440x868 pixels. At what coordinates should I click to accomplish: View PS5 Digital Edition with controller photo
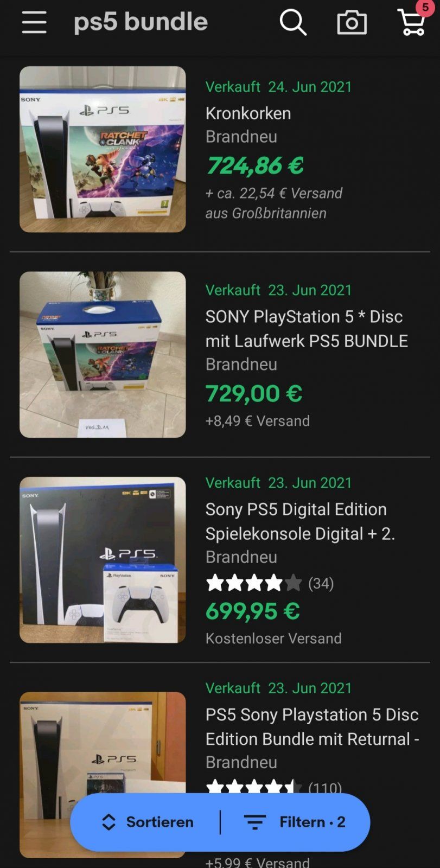click(x=103, y=560)
